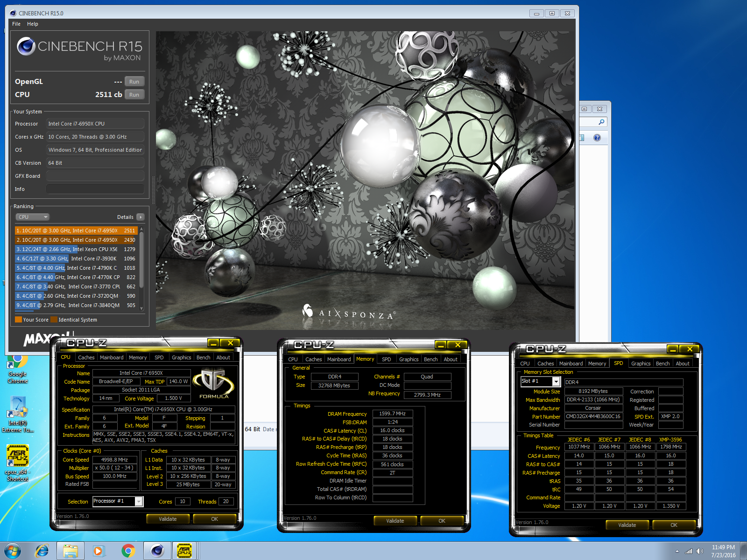
Task: Open SPD tab in left CPU-Z window
Action: (159, 357)
